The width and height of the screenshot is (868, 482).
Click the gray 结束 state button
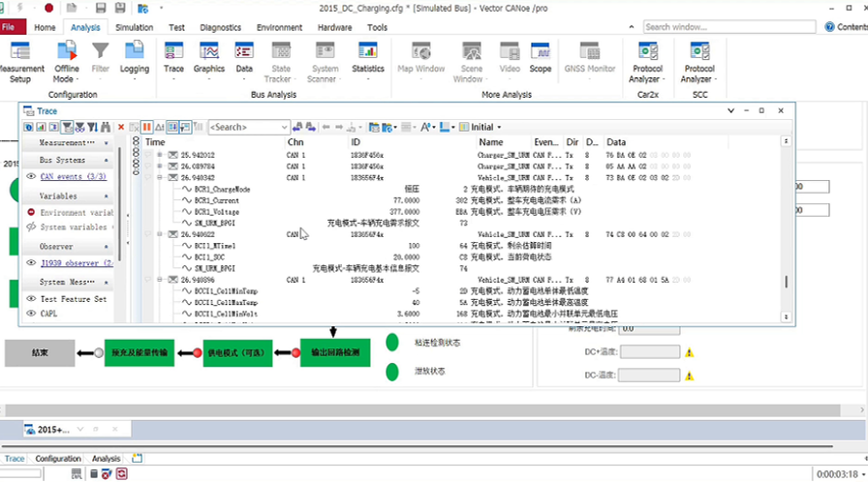(x=40, y=352)
